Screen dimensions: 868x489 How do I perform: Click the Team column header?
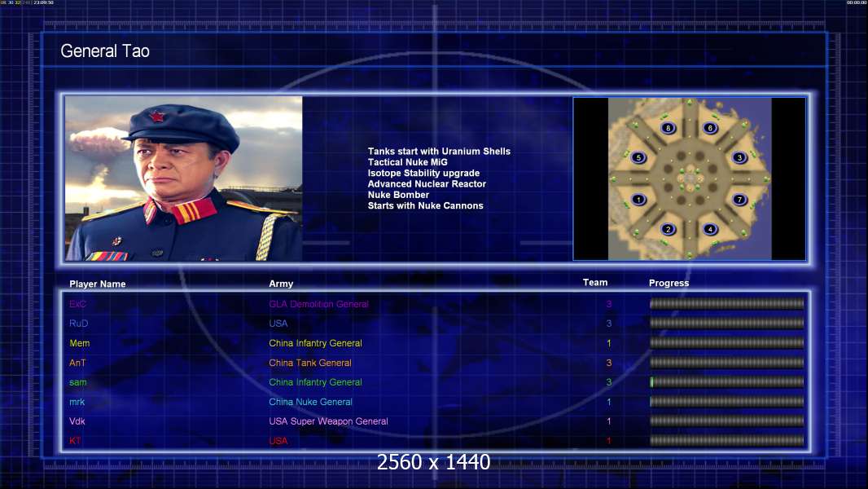pos(595,283)
